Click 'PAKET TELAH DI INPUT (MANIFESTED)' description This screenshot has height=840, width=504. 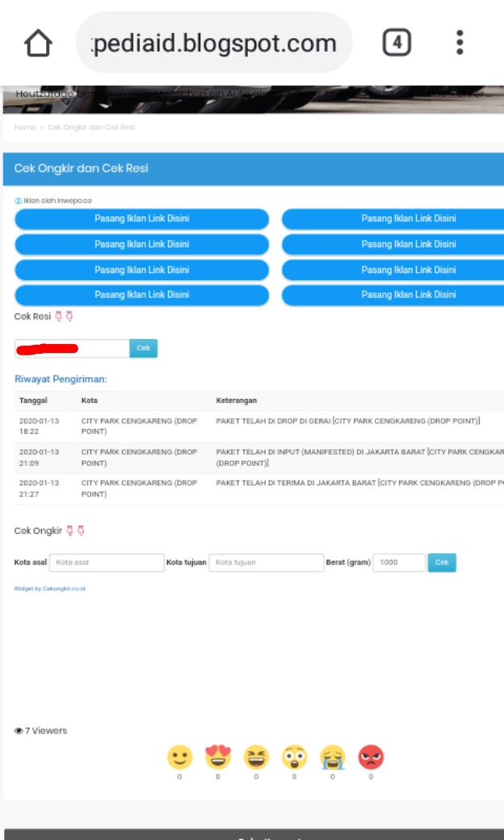pos(359,457)
